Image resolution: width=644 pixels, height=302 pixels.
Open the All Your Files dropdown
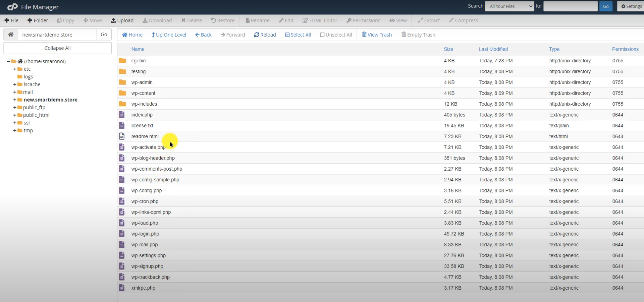[x=509, y=6]
